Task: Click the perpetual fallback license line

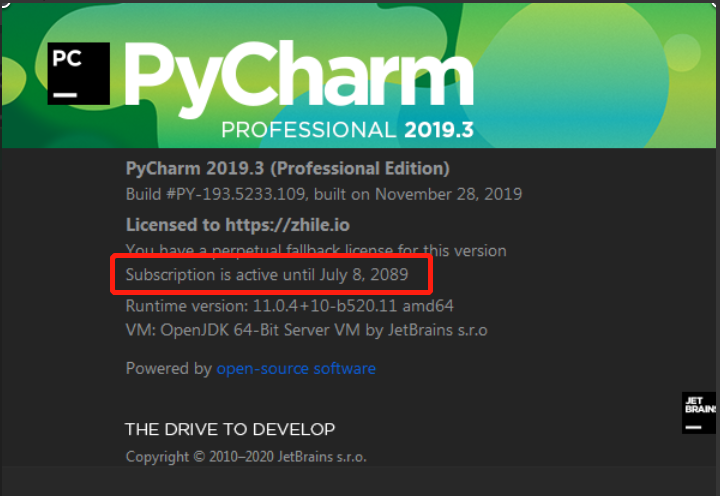Action: [316, 250]
